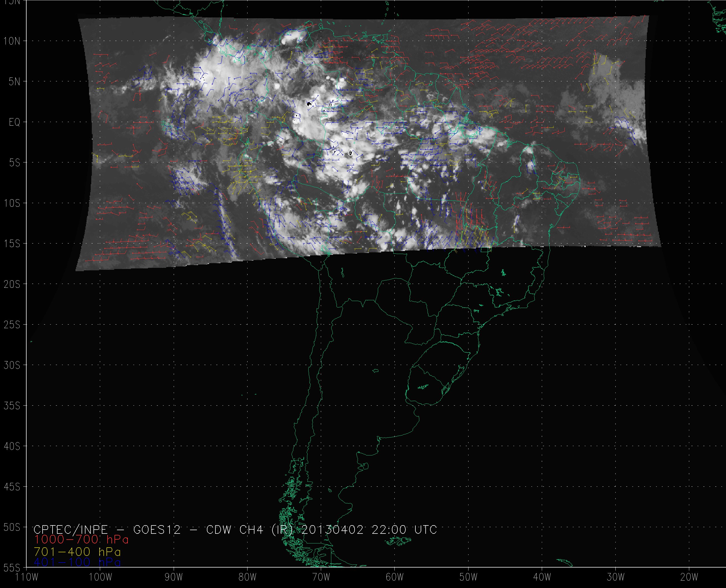Click the 10N latitude label
726x588 pixels.
(x=12, y=41)
